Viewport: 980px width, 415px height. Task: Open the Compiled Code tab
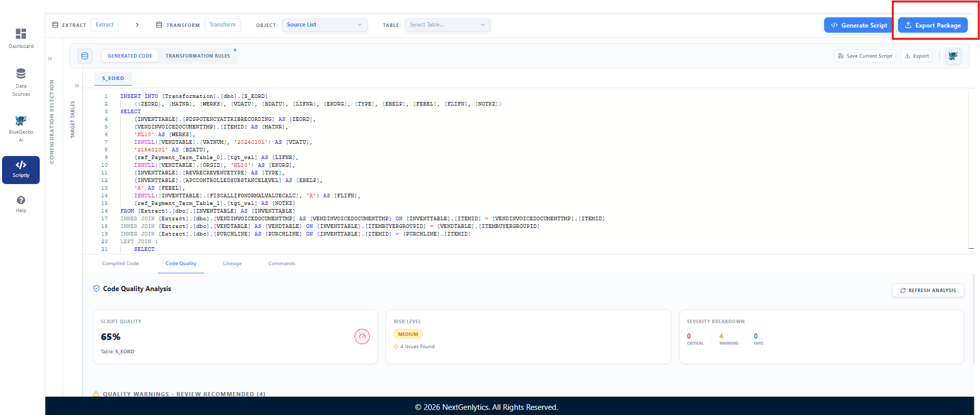(x=120, y=264)
